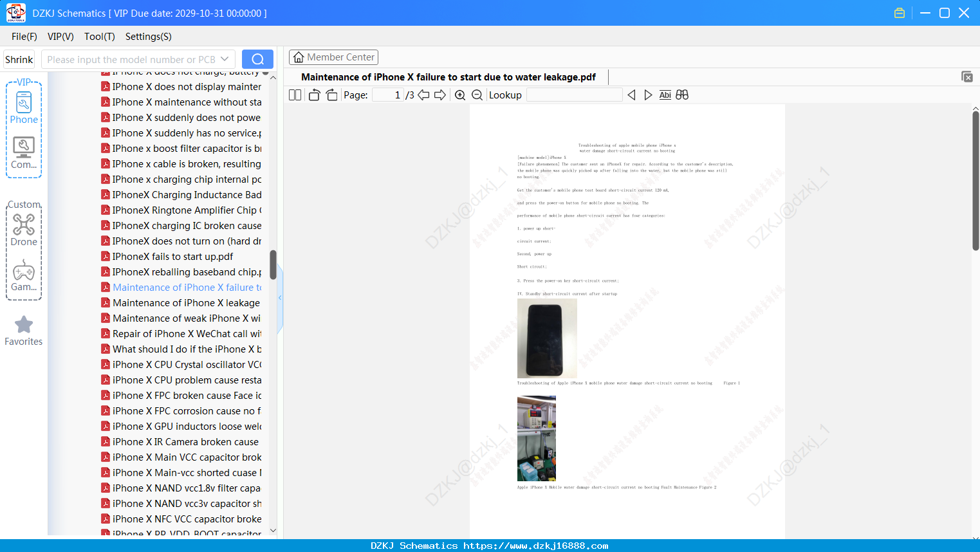Click the Lookup search text field

[574, 95]
